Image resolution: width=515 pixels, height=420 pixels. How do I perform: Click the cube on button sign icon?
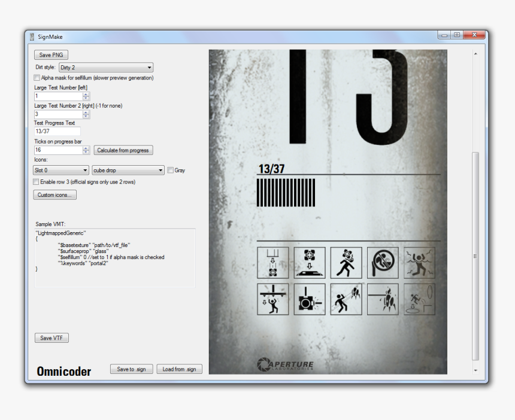point(310,263)
